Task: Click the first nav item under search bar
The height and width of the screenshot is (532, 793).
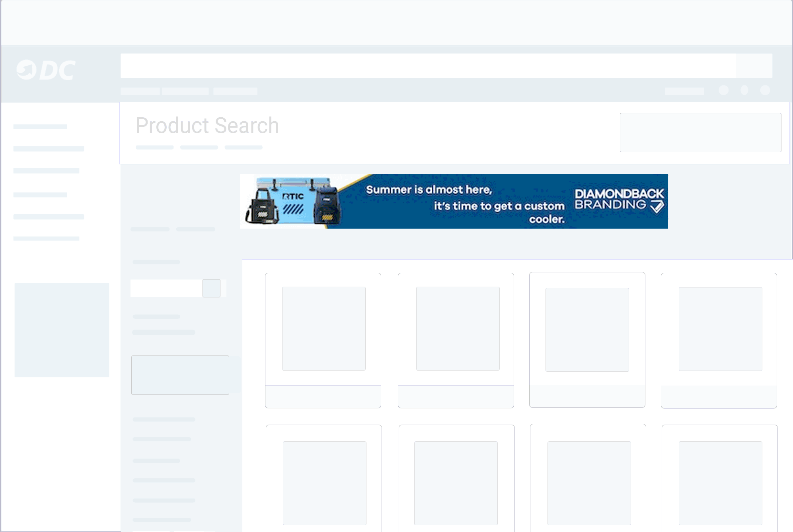Action: (140, 91)
